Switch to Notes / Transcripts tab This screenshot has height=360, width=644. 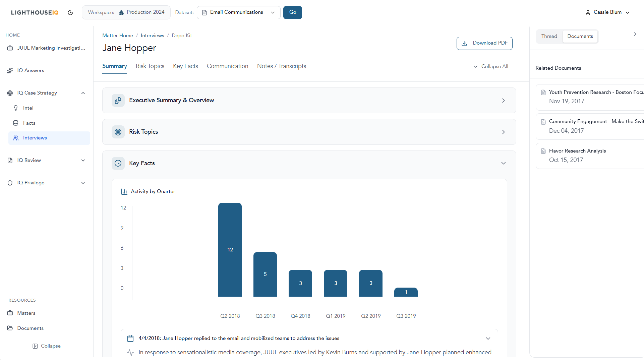[282, 66]
